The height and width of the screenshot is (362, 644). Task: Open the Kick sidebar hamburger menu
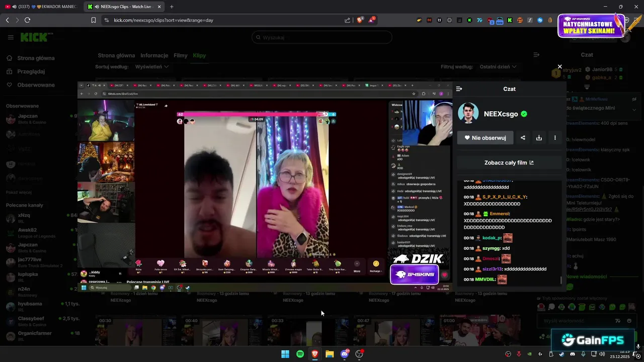(x=11, y=37)
